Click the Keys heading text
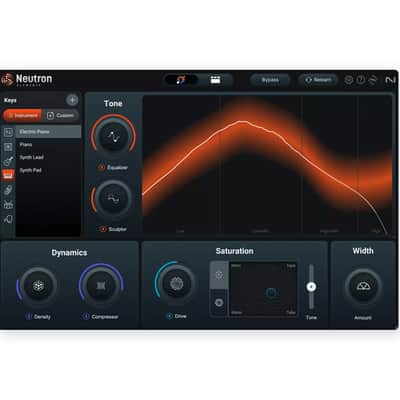This screenshot has height=400, width=400. click(x=10, y=100)
